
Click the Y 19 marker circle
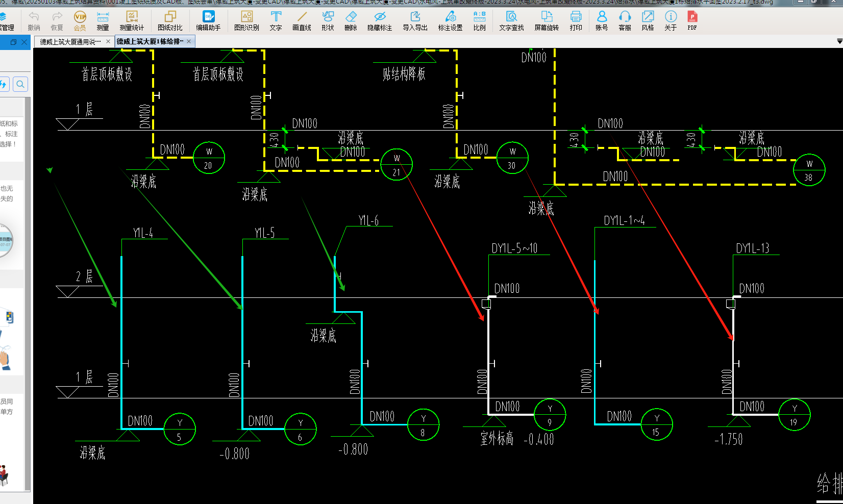[x=795, y=415]
